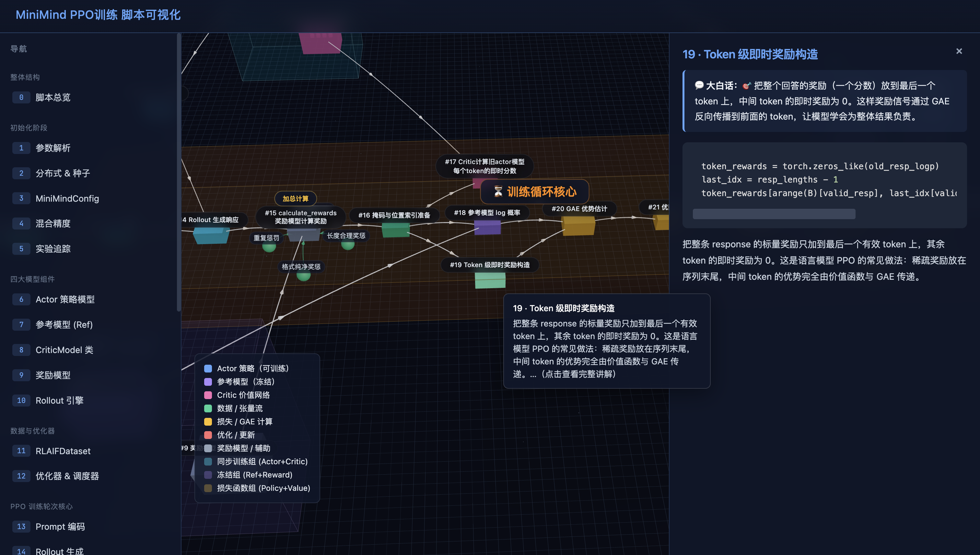Click the green cube under #16 node
980x555 pixels.
tap(395, 230)
